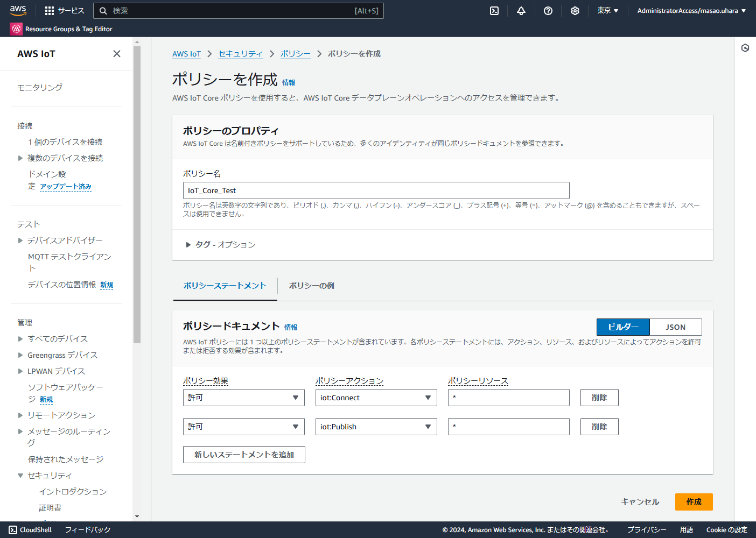The image size is (756, 538).
Task: Delete the iot:Connect statement
Action: pos(599,398)
